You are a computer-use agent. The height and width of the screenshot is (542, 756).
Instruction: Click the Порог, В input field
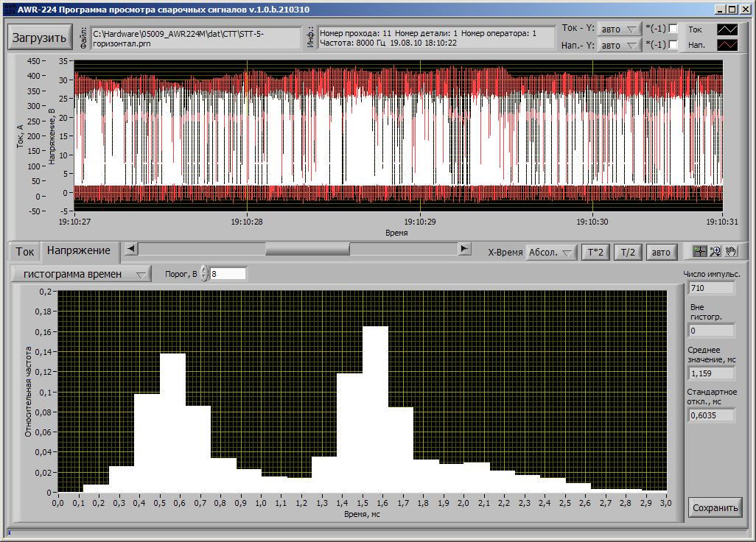pos(228,274)
